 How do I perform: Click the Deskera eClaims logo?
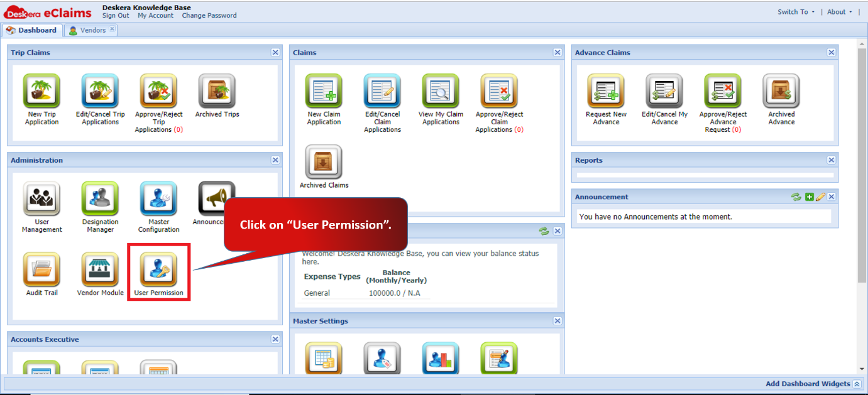coord(48,11)
